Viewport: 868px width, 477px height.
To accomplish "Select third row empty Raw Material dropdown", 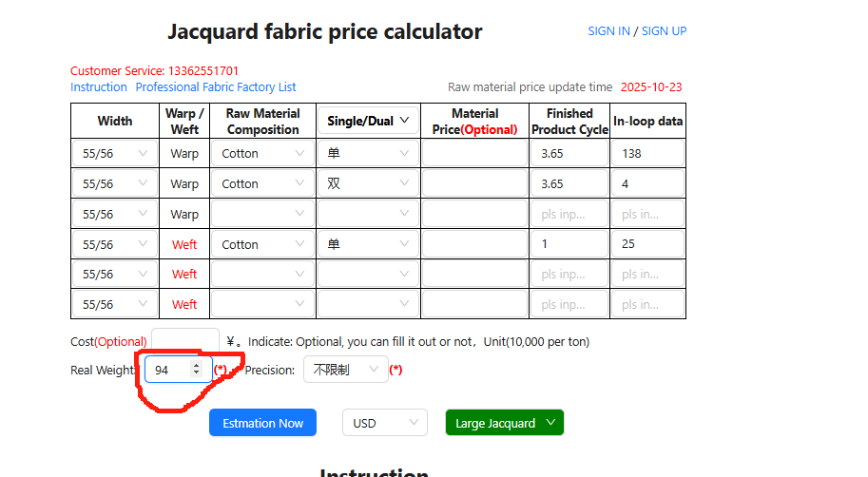I will coord(262,214).
